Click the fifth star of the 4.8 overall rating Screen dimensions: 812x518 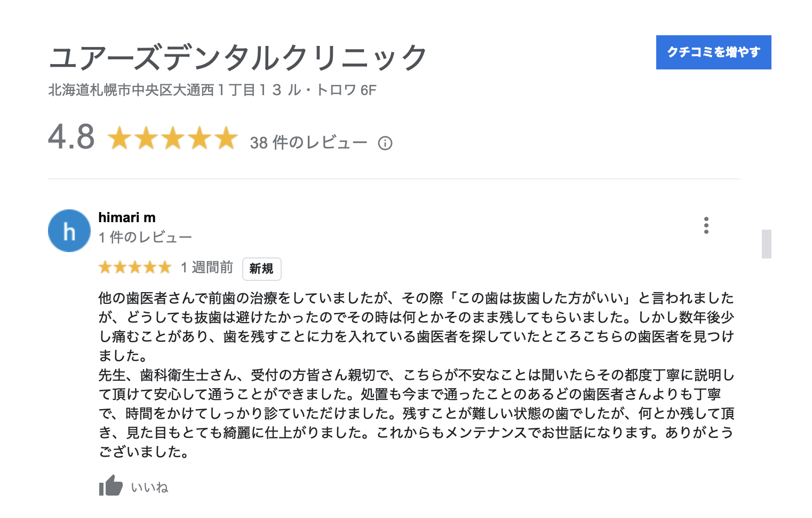226,138
